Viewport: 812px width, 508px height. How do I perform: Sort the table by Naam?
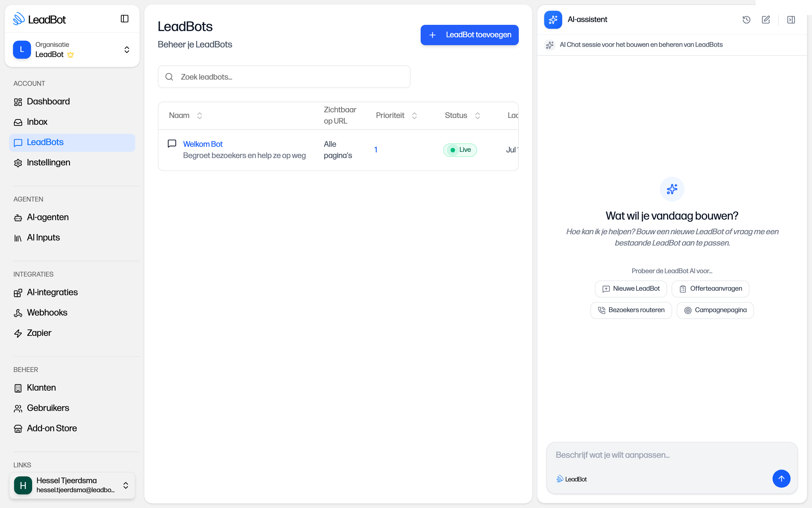186,116
